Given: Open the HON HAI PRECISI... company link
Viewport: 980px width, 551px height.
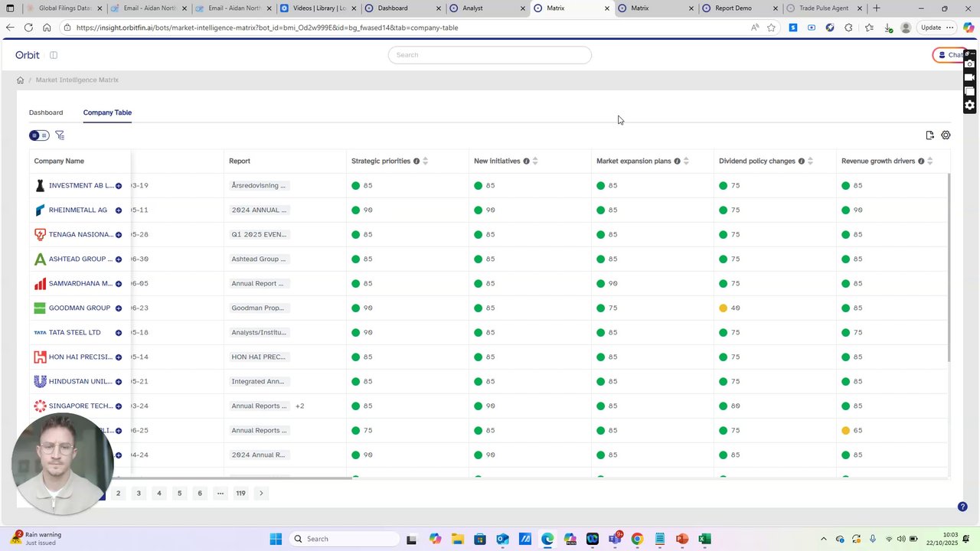Looking at the screenshot, I should pyautogui.click(x=80, y=357).
